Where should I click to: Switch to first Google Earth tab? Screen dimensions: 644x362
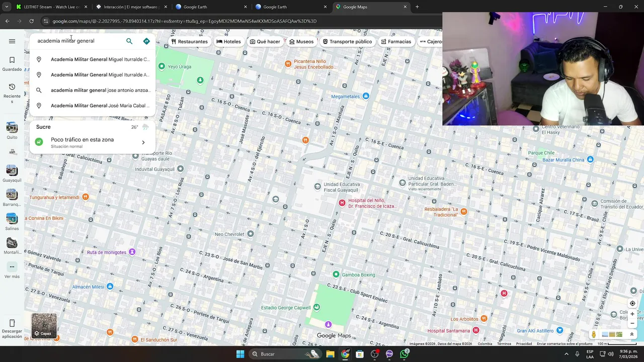[211, 7]
